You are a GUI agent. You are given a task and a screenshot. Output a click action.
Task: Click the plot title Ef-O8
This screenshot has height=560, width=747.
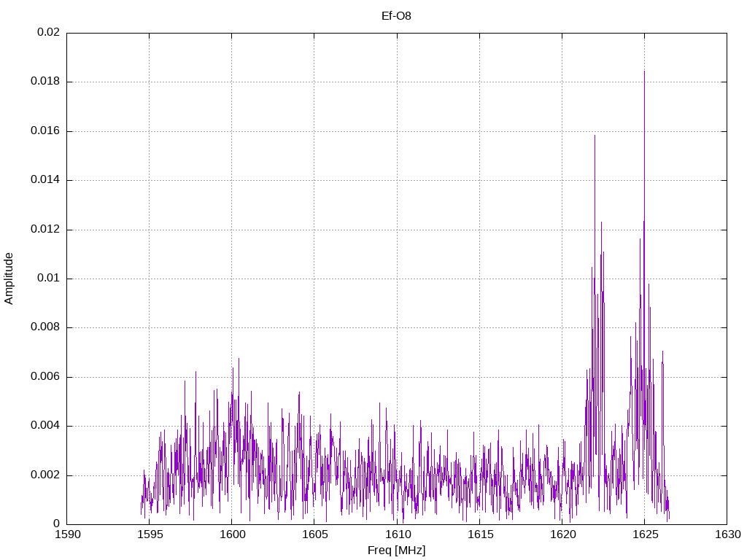click(396, 16)
